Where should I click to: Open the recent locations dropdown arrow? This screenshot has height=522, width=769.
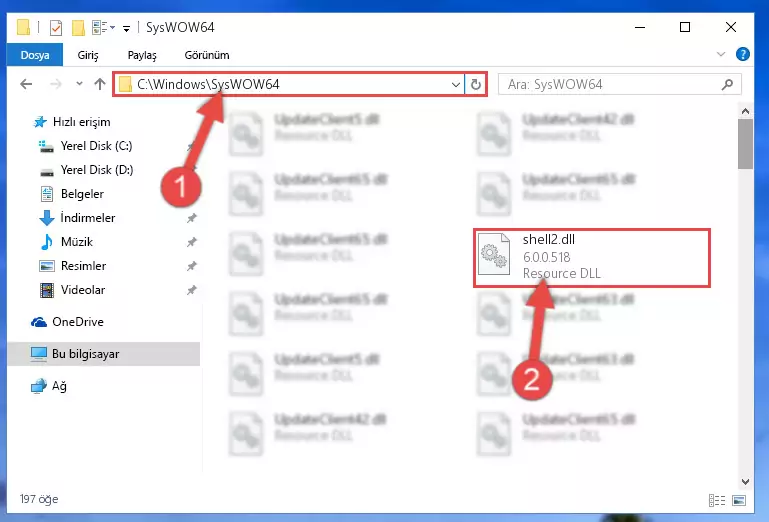[79, 84]
